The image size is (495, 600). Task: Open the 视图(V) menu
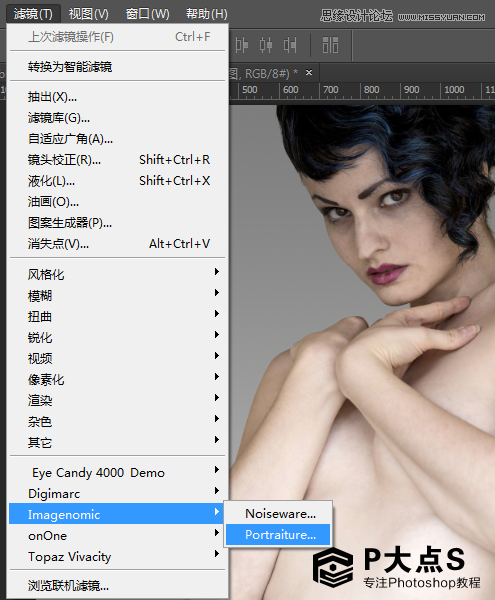pyautogui.click(x=88, y=14)
